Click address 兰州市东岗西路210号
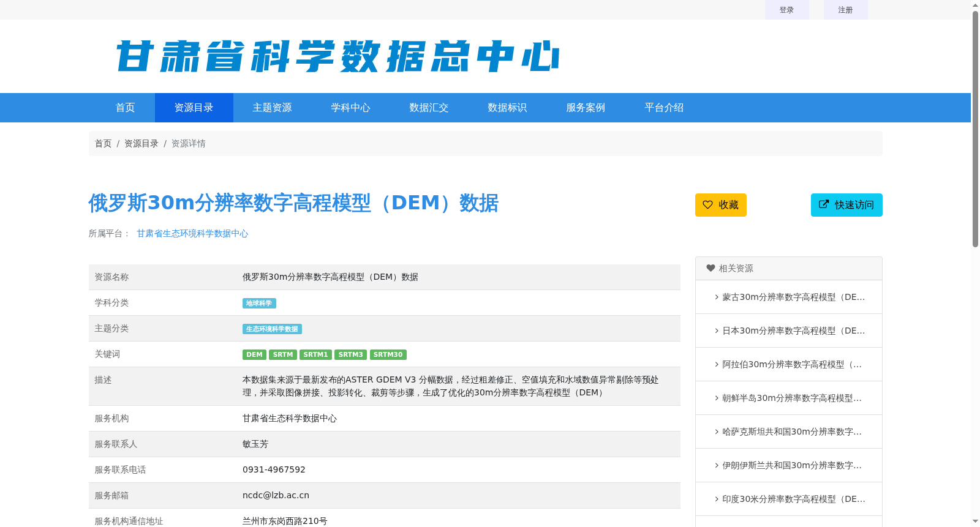Viewport: 980px width, 527px height. (285, 521)
